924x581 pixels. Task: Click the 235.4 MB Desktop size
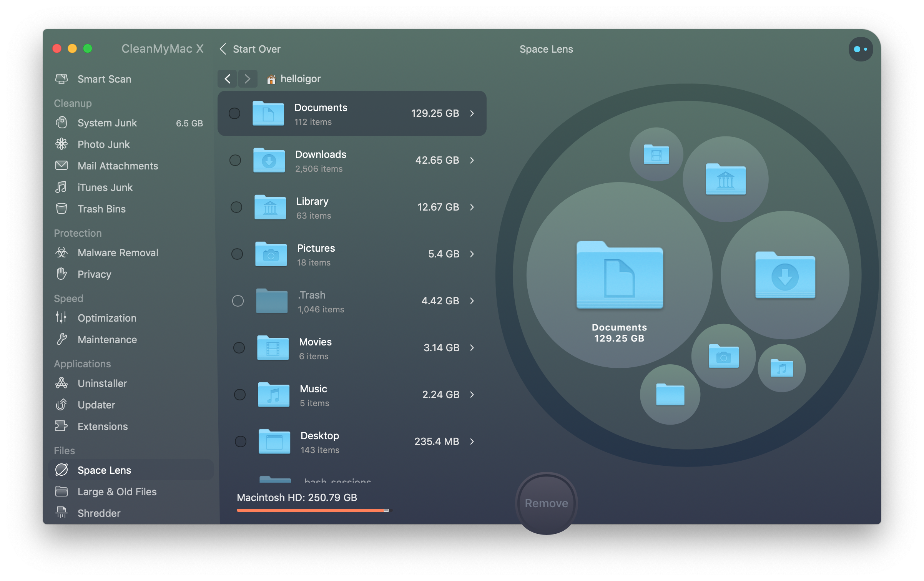point(437,442)
